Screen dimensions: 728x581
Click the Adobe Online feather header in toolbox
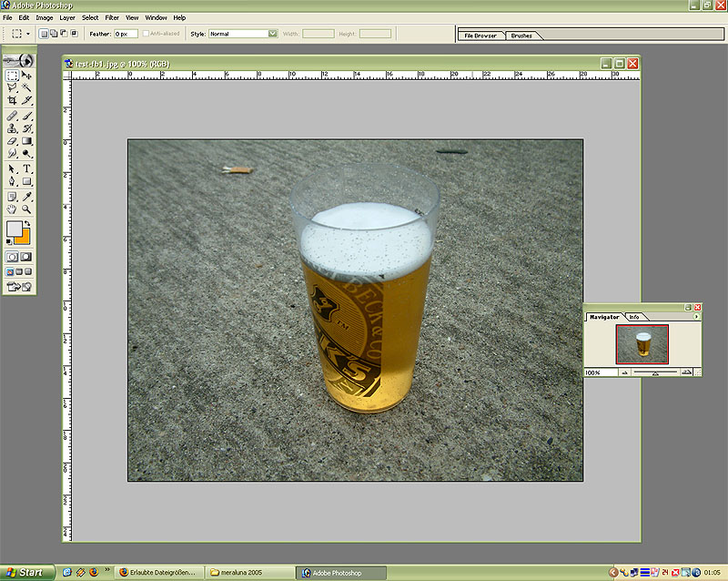point(19,60)
